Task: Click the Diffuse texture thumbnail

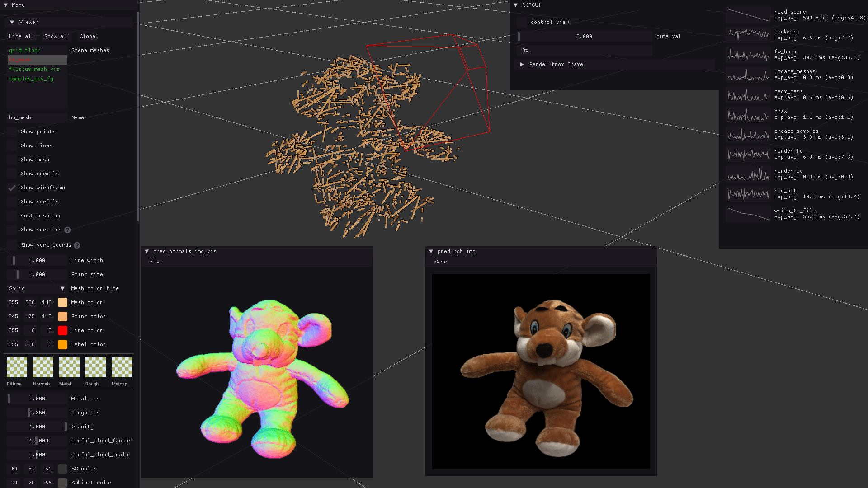Action: (17, 367)
